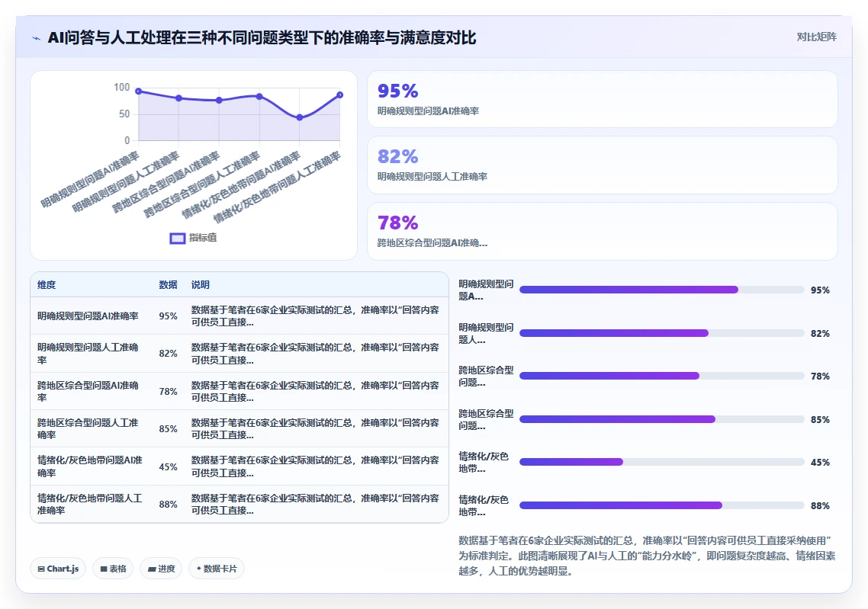The image size is (868, 609).
Task: Click the 88% progress bar
Action: coord(661,505)
